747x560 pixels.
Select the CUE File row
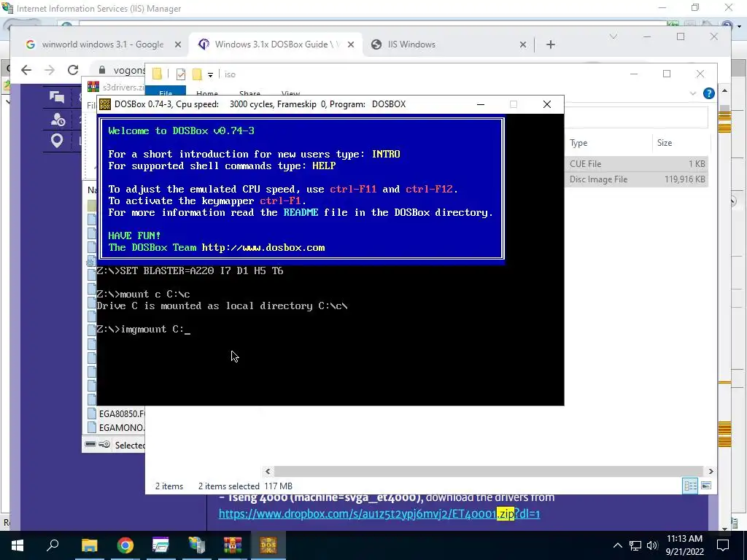pos(636,164)
